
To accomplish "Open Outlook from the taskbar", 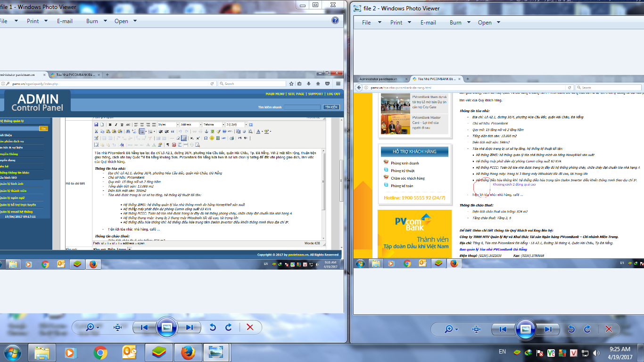I will pyautogui.click(x=129, y=352).
